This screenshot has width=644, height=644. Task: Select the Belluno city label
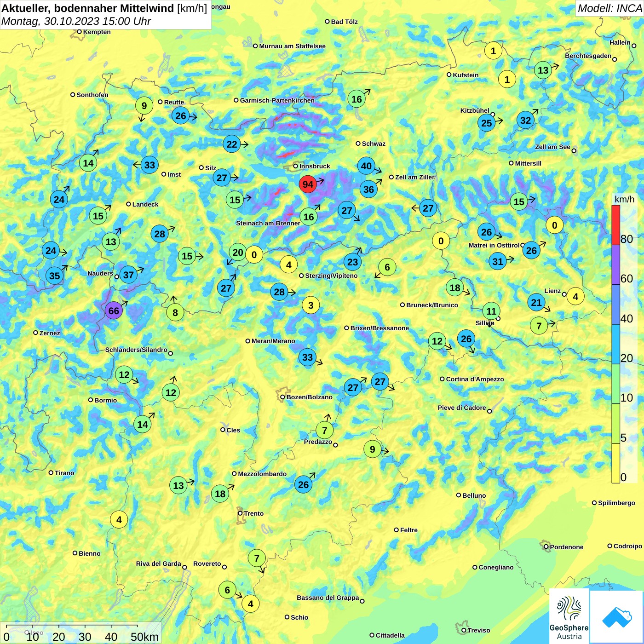(x=474, y=495)
